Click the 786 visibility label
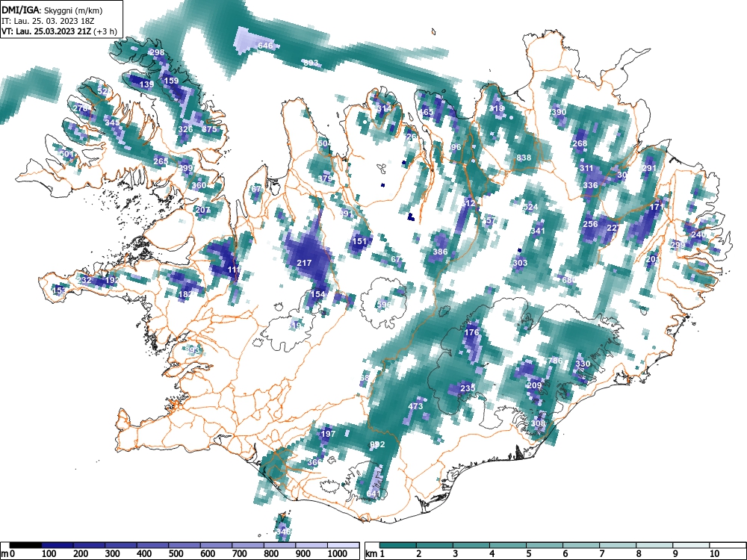 (x=555, y=361)
